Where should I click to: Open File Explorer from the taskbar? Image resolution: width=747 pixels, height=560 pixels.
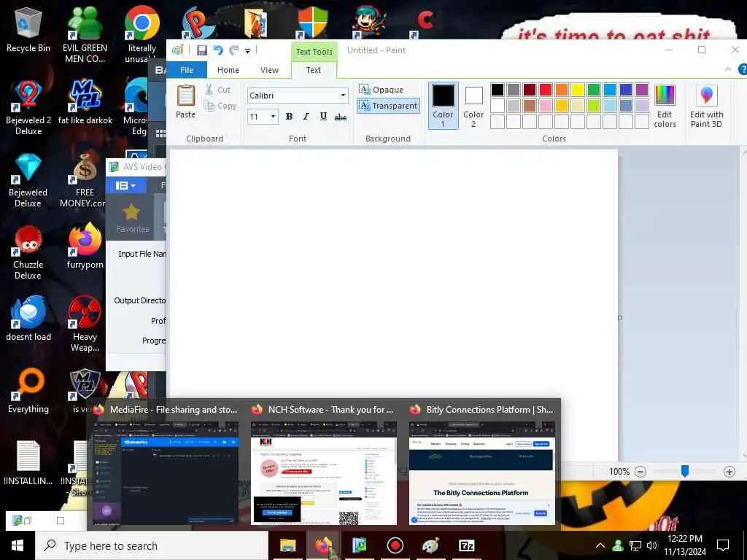tap(287, 545)
